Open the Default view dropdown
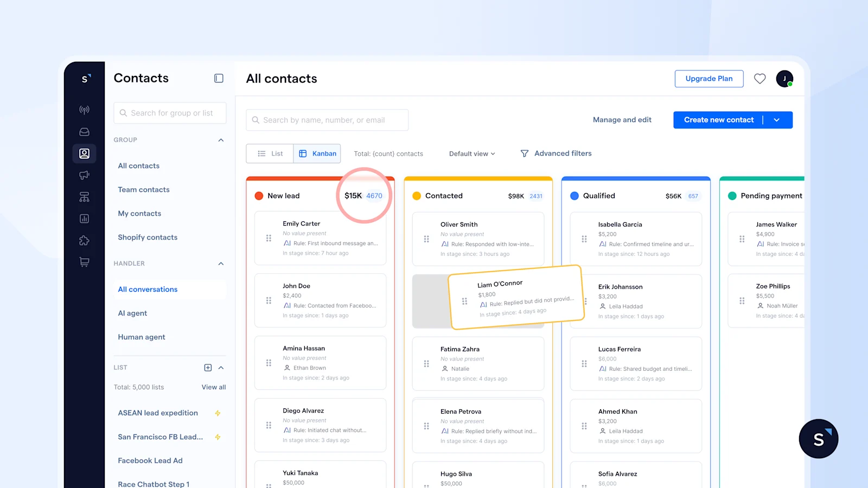 click(x=471, y=153)
